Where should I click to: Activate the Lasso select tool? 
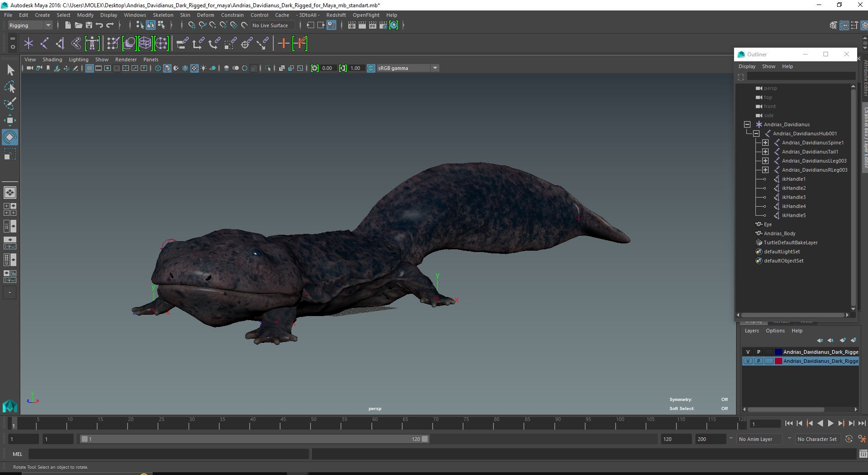[10, 87]
